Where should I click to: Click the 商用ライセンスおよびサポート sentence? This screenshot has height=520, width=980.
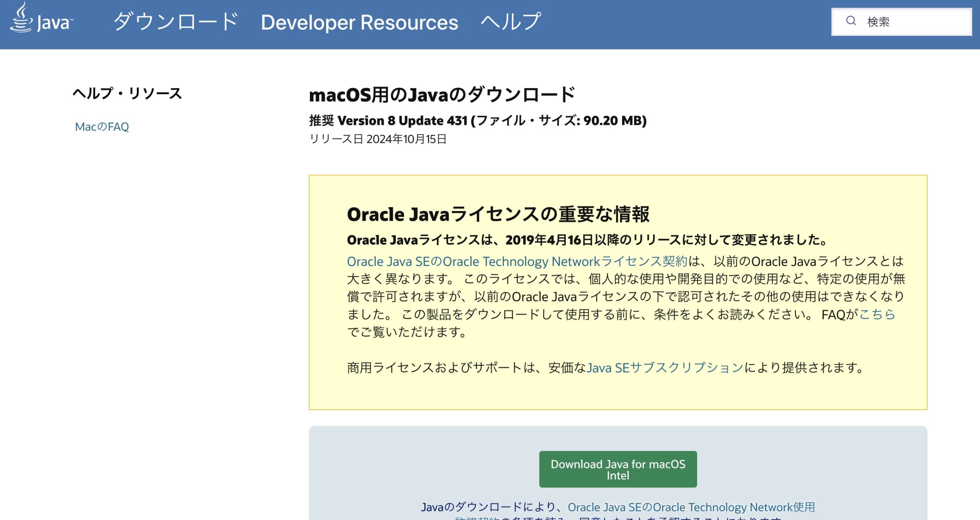604,368
